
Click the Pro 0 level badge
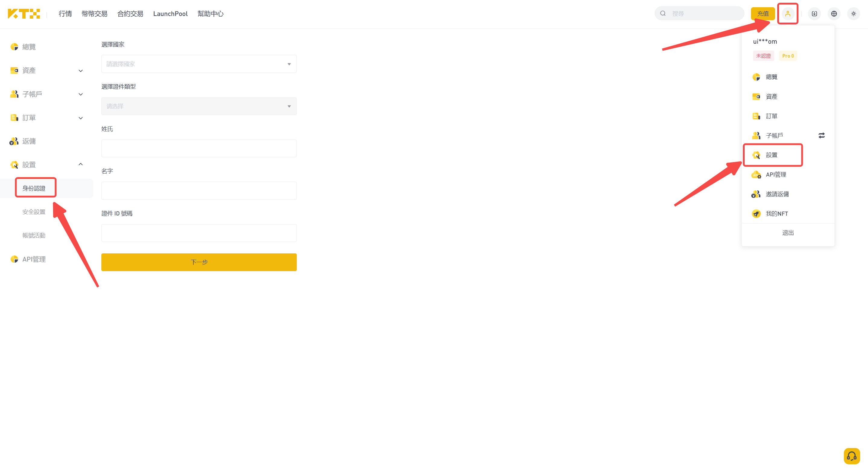point(787,55)
